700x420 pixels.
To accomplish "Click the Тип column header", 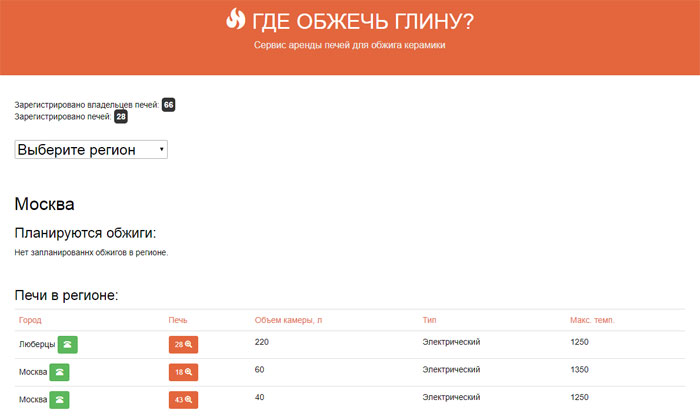I will 429,320.
